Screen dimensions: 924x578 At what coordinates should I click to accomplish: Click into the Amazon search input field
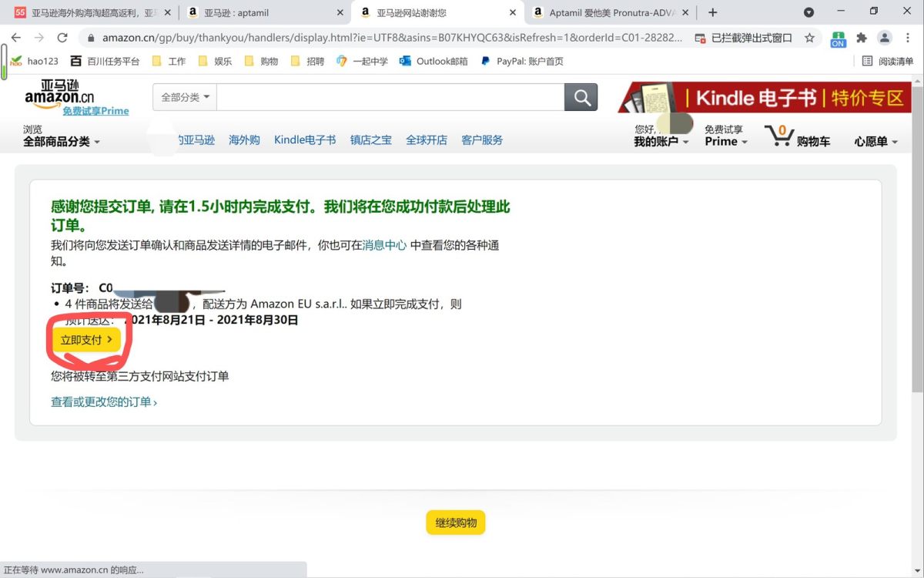(390, 97)
